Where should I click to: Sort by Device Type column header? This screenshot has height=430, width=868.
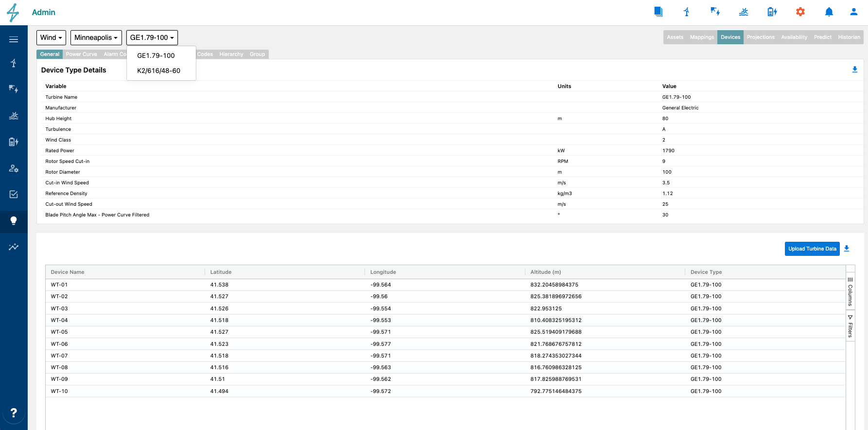(x=765, y=272)
